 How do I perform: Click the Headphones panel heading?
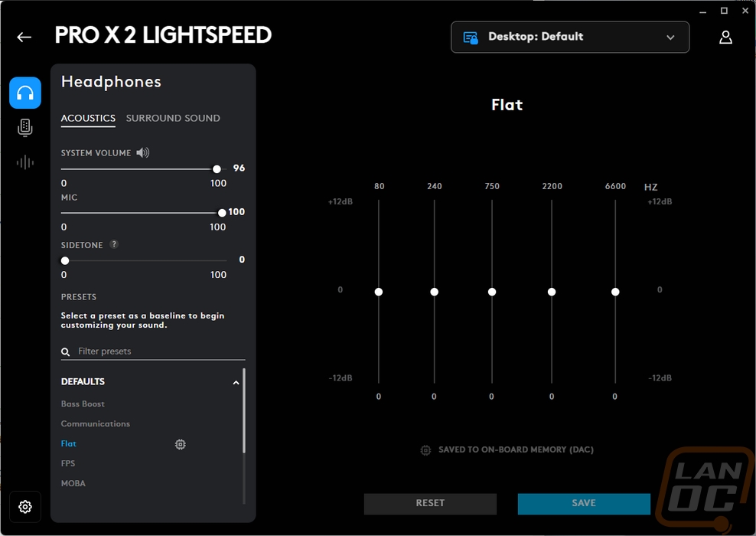[x=111, y=82]
